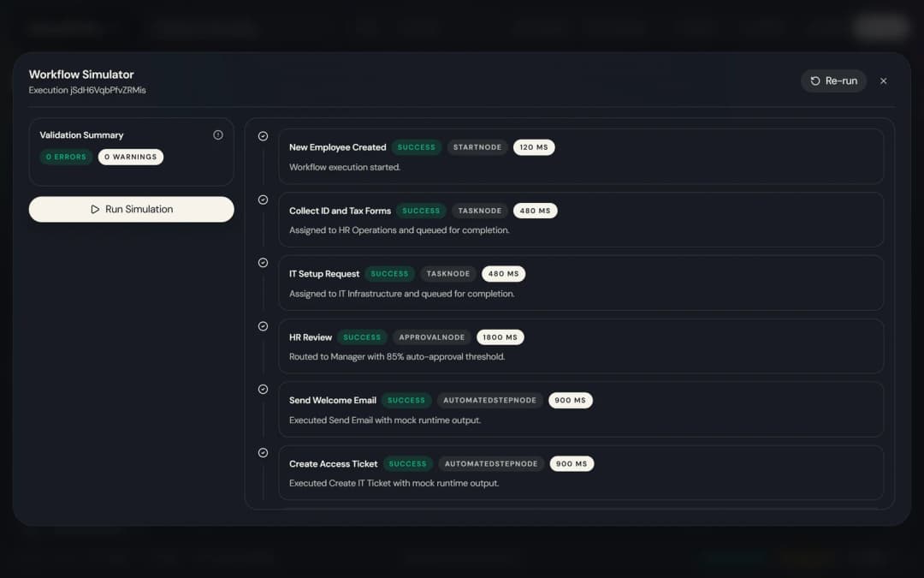Click the SUCCESS badge on Create Access Ticket

pyautogui.click(x=408, y=464)
